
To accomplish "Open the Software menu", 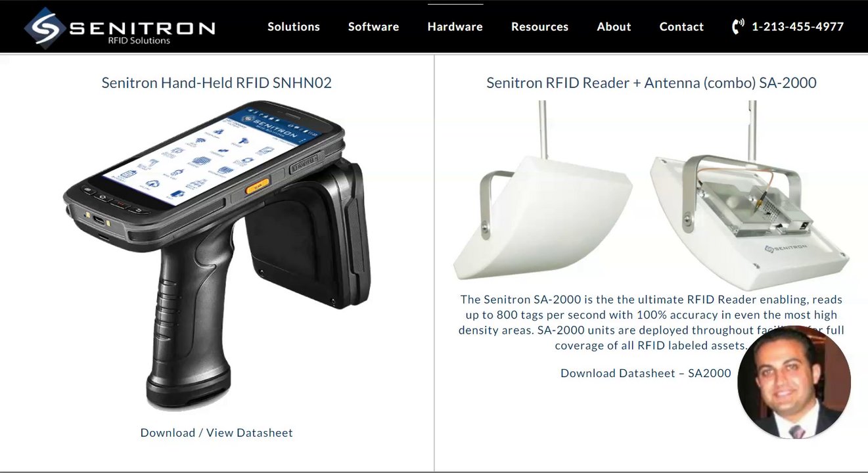I will click(x=374, y=27).
